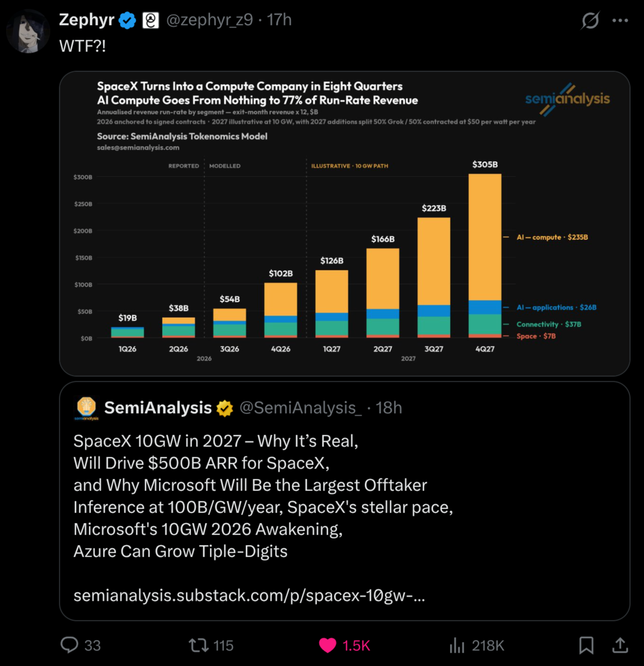The height and width of the screenshot is (666, 644).
Task: Open the @zephyr_z9 handle
Action: coord(210,20)
